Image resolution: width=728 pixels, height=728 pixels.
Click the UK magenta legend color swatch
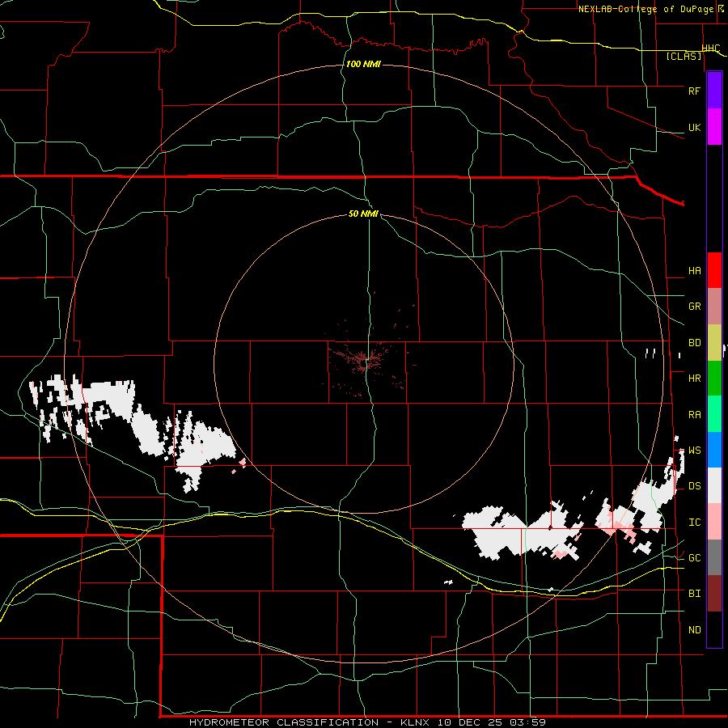714,127
